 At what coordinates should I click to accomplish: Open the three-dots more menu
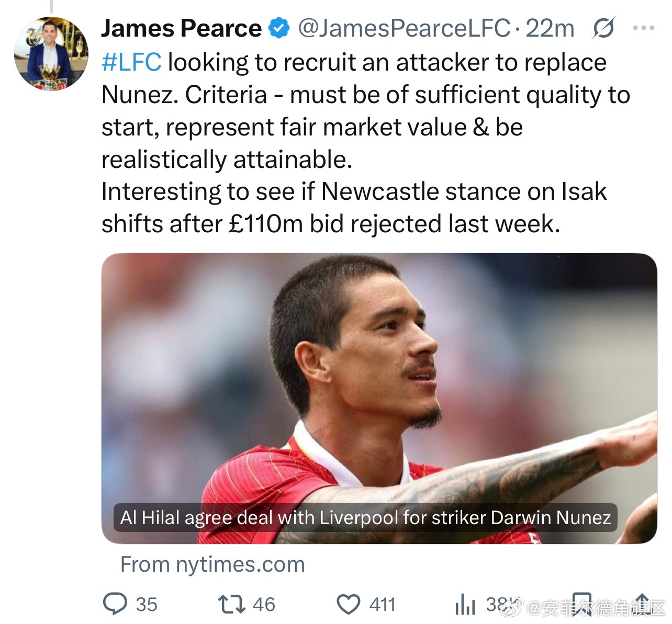tap(644, 28)
